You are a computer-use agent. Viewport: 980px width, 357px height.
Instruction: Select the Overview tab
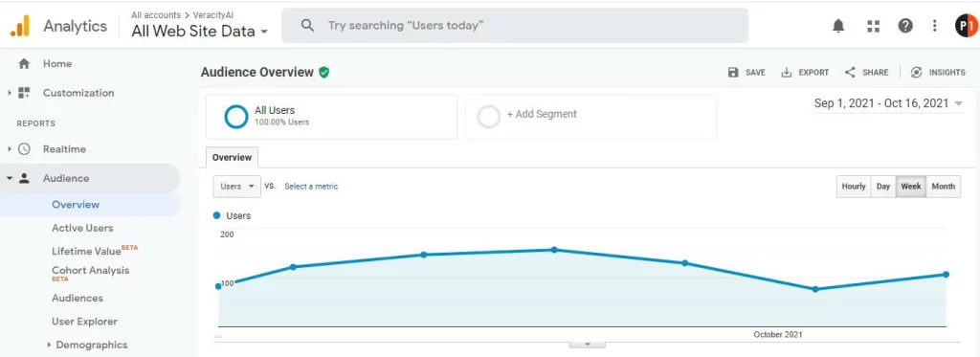[232, 158]
